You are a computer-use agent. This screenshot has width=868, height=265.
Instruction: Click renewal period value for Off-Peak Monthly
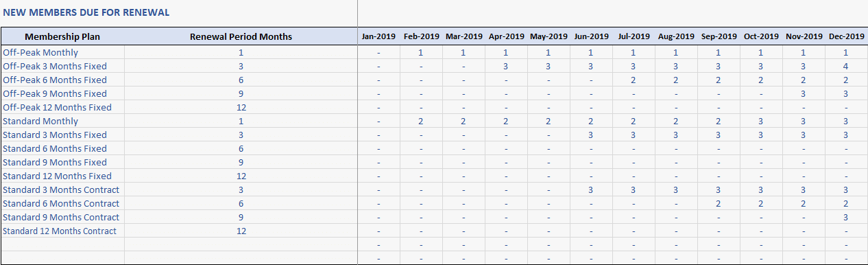241,52
